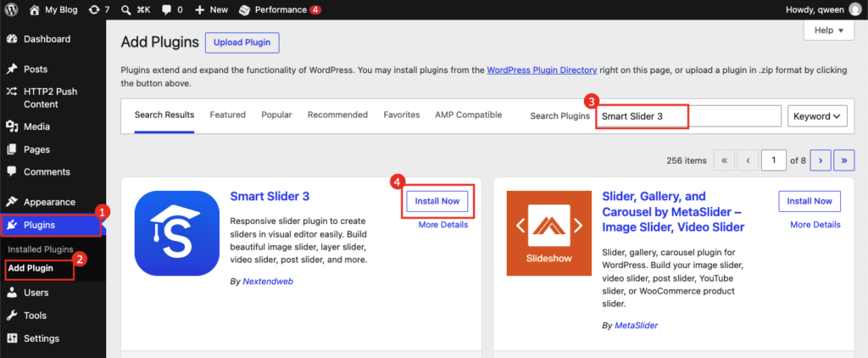This screenshot has width=868, height=358.
Task: Click the MetaSlider Slideshow plugin logo
Action: click(549, 233)
